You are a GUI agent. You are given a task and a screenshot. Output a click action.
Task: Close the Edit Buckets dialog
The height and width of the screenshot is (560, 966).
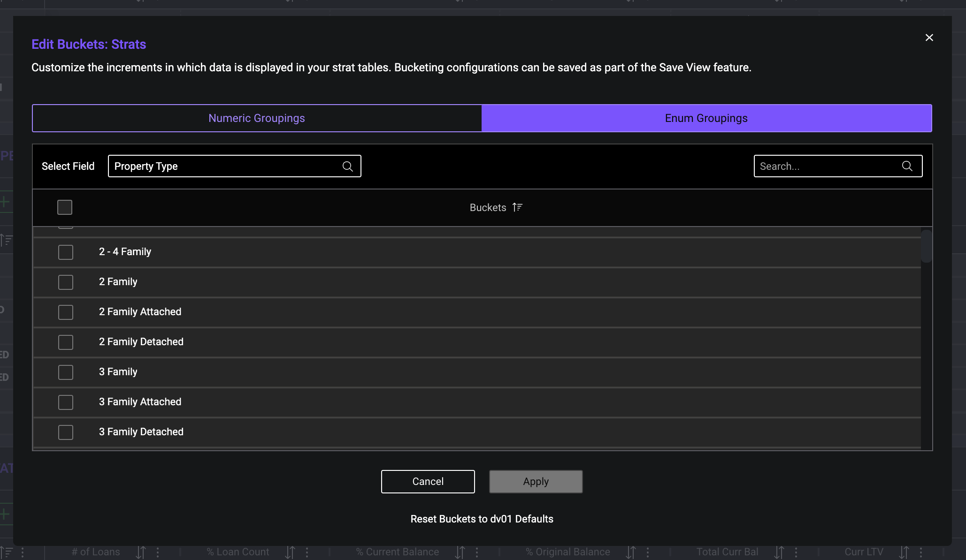(x=929, y=38)
